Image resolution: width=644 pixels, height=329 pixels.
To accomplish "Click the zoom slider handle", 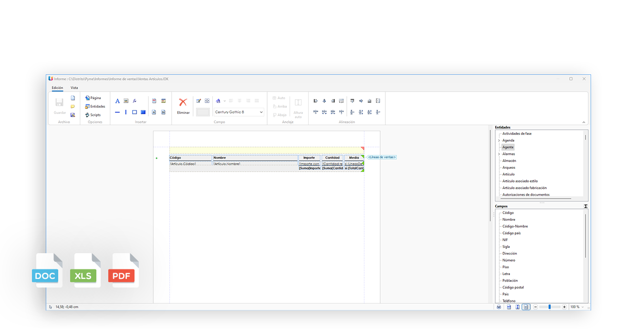I will (x=550, y=307).
